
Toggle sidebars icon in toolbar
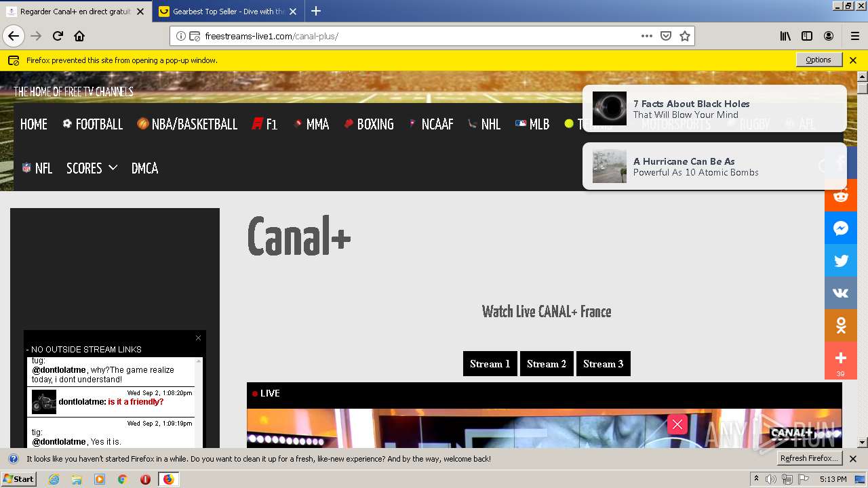807,36
